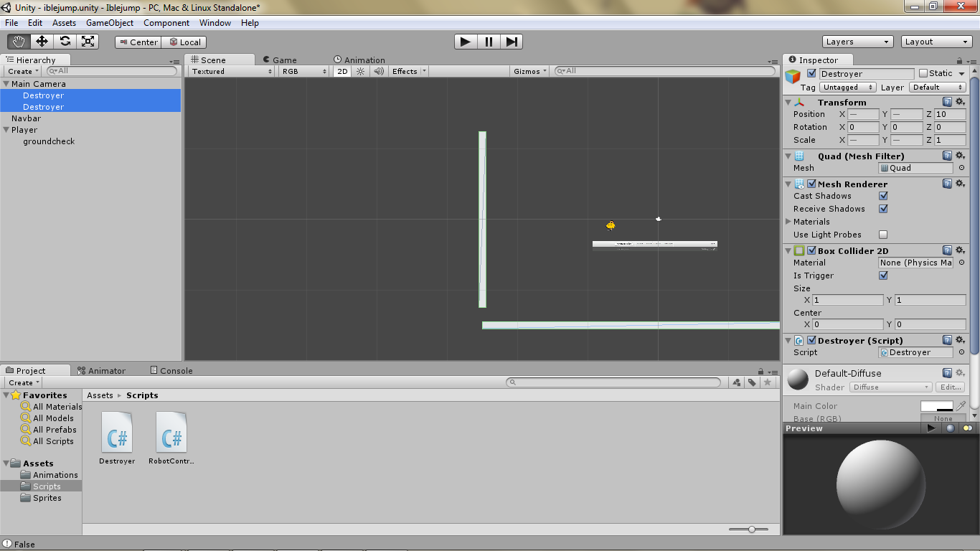This screenshot has height=551, width=980.
Task: Open Hierarchy Create dropdown
Action: (x=23, y=71)
